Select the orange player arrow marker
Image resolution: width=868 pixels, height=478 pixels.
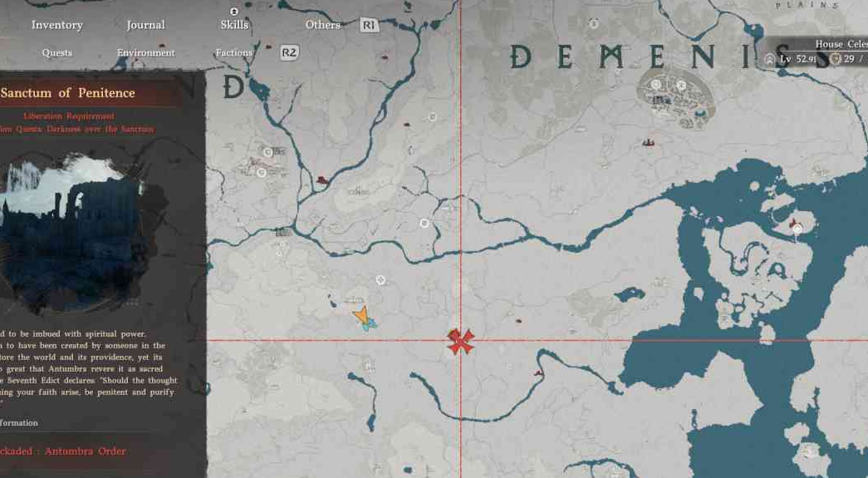pyautogui.click(x=361, y=315)
